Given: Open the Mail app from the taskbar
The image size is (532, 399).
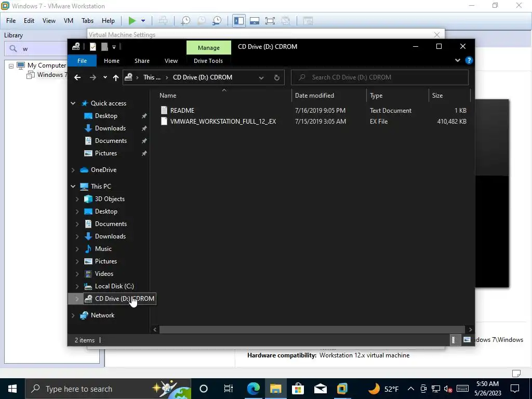Looking at the screenshot, I should 320,389.
